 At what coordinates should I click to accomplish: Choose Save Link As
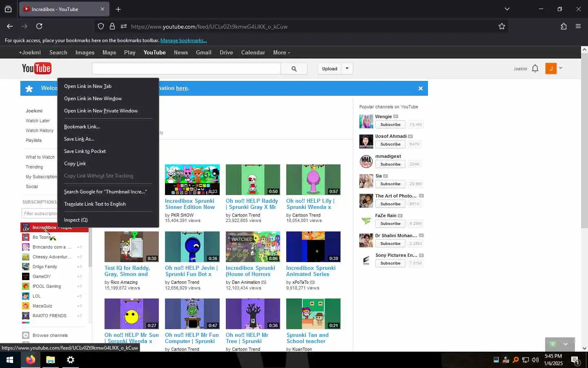coord(108,139)
